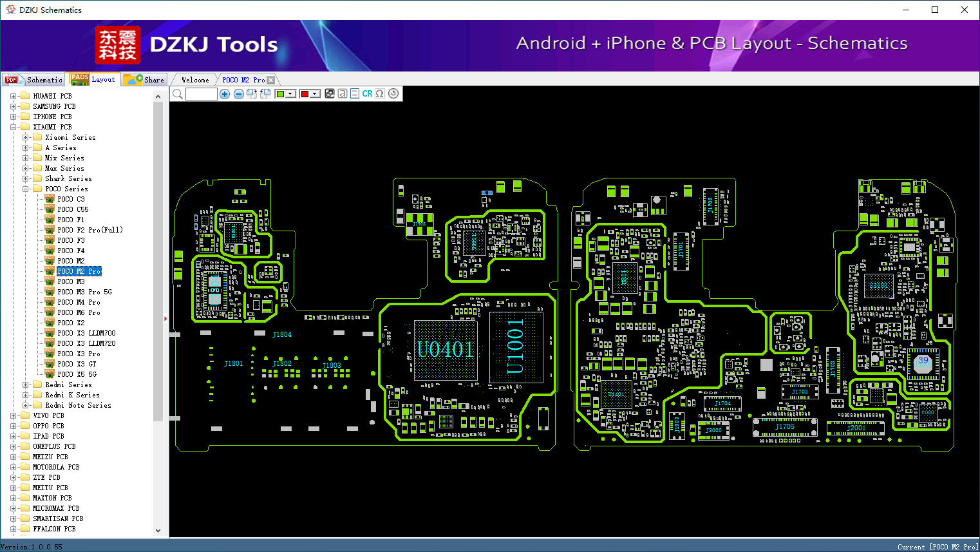Click the U1001 chip on the board
Screen dimensions: 980x552
coord(516,348)
